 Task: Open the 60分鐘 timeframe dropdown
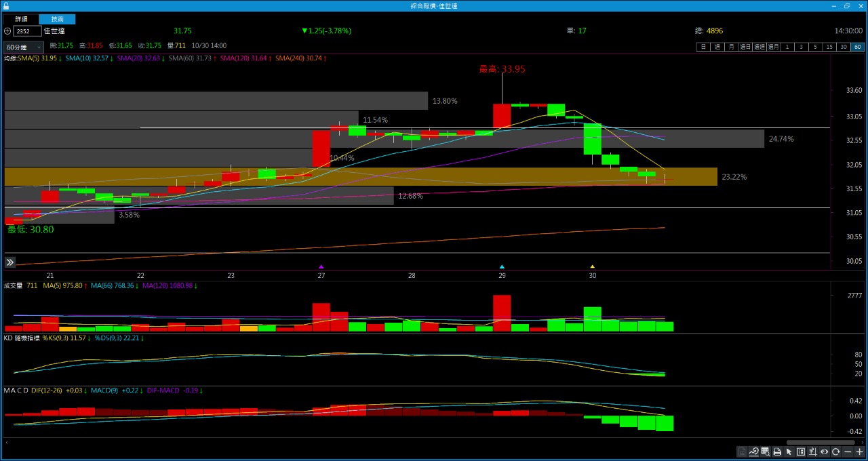[x=23, y=47]
